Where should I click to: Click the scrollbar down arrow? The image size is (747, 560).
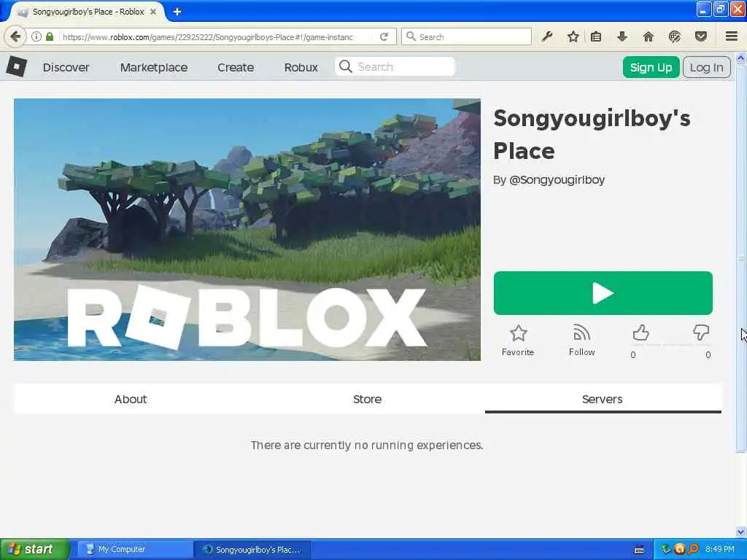coord(741,532)
